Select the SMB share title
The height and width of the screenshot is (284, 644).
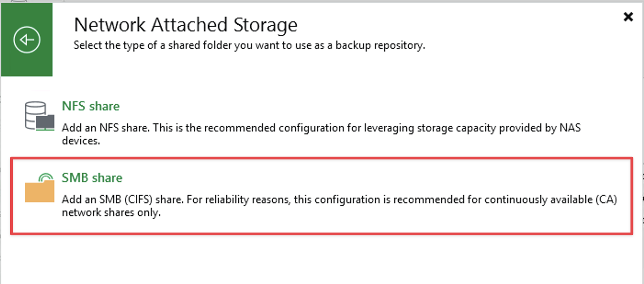(x=92, y=178)
